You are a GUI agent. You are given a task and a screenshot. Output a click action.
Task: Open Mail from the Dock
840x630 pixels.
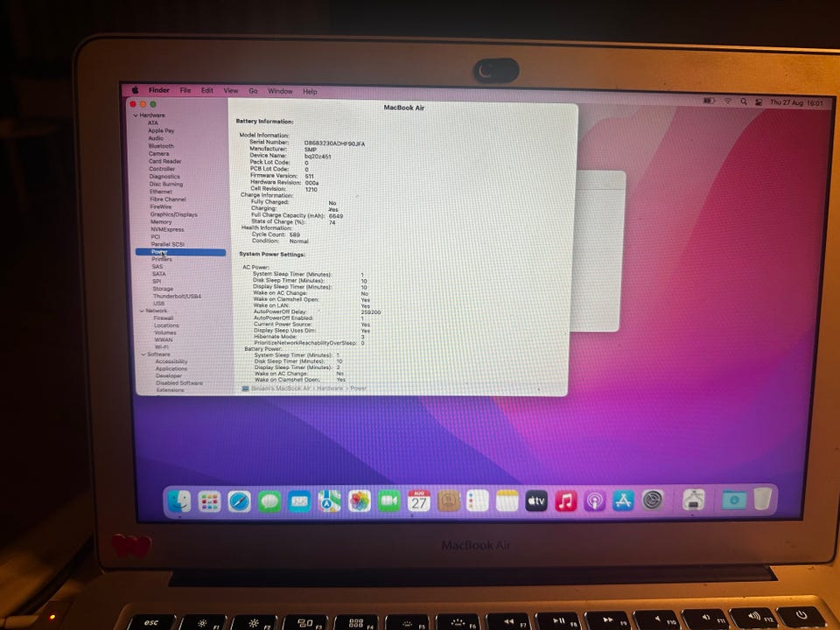[x=299, y=502]
